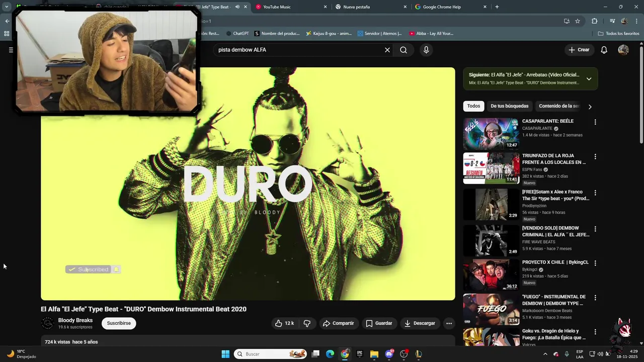The width and height of the screenshot is (644, 362).
Task: Open options for Goku vs. Dragón video
Action: click(595, 332)
